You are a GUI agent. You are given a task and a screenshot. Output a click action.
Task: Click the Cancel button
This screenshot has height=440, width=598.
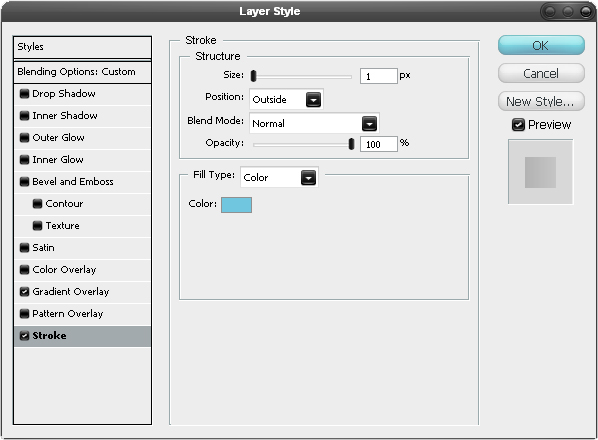pyautogui.click(x=541, y=73)
